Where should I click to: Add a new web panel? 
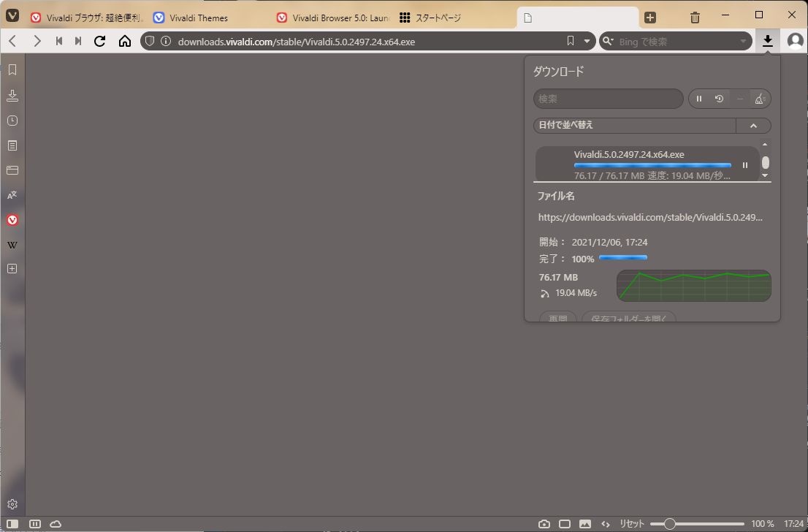point(12,269)
